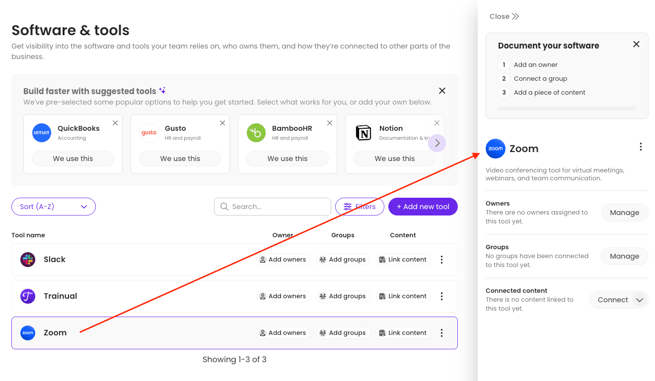655x381 pixels.
Task: Select step Connect a group
Action: click(x=540, y=79)
